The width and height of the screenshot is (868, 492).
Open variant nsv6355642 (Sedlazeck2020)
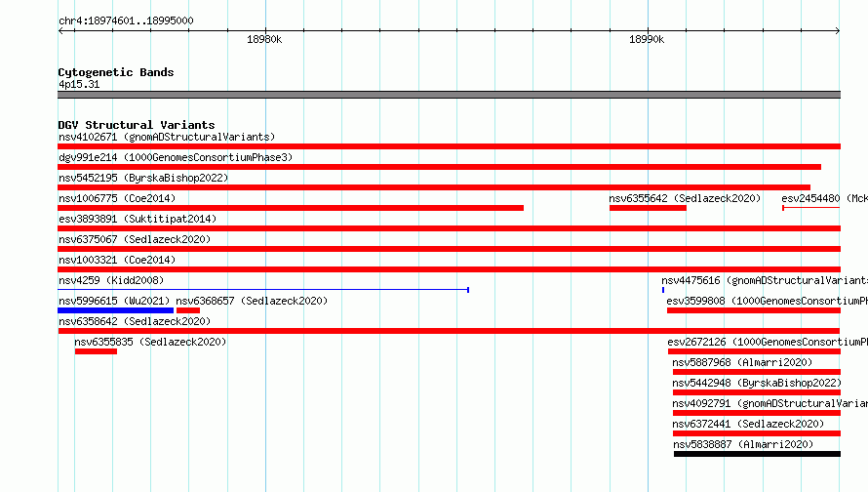[x=685, y=198]
